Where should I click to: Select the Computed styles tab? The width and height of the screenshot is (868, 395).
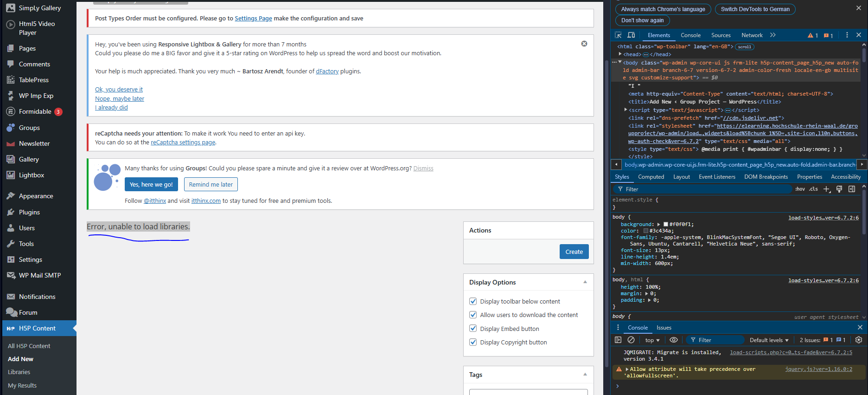[651, 177]
